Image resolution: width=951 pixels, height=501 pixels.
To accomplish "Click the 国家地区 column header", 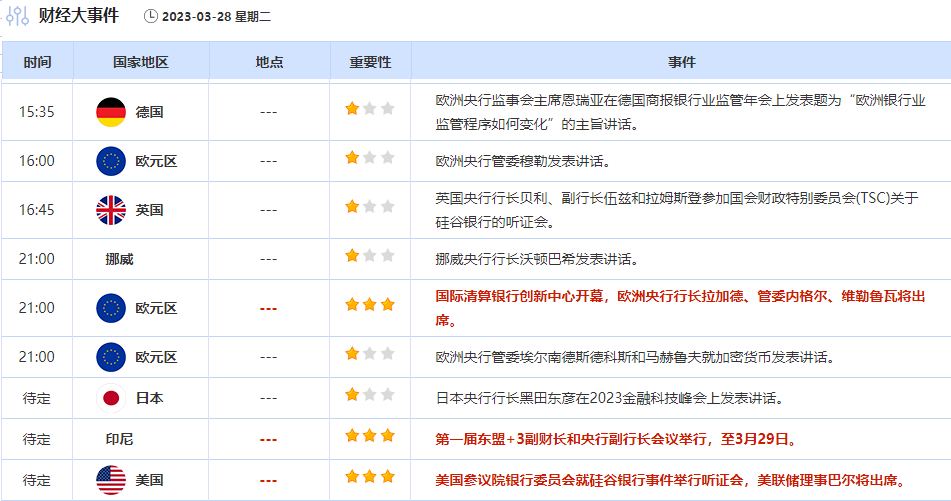I will [x=141, y=62].
